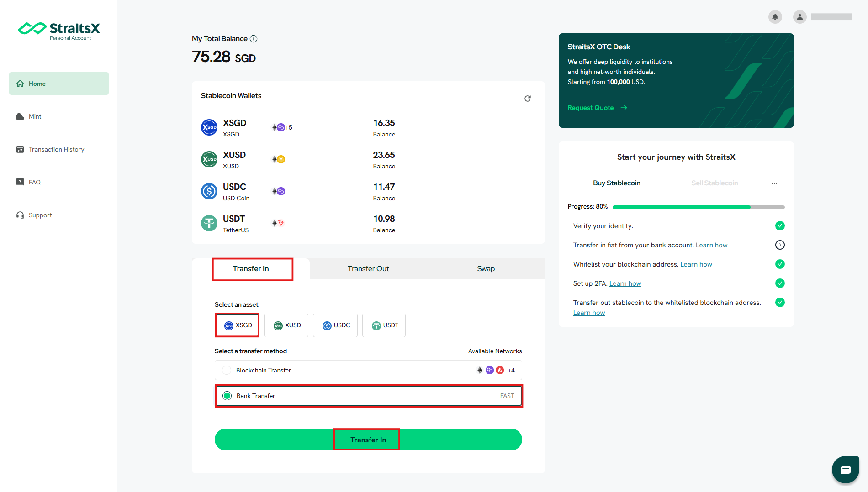Click the Verify your identity checkmark

[x=780, y=226]
